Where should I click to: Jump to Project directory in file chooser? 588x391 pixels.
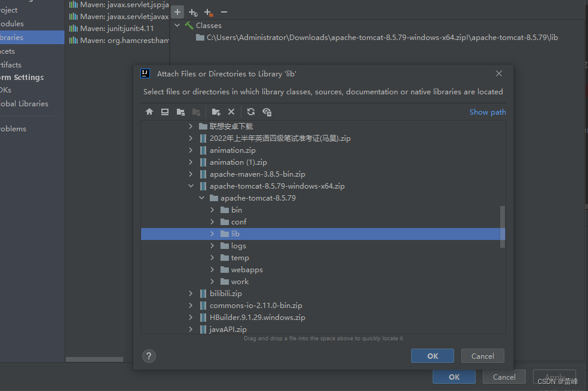[180, 112]
